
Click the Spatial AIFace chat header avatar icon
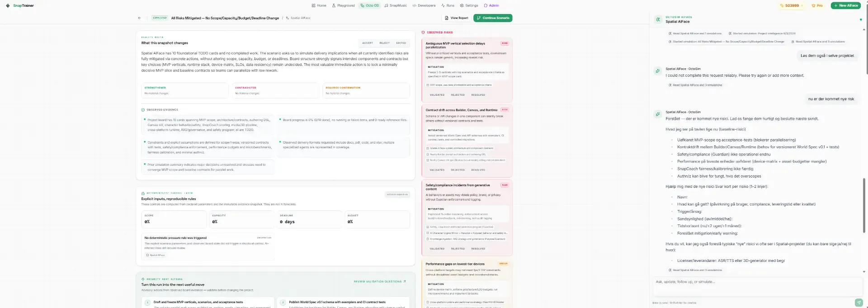tap(658, 19)
